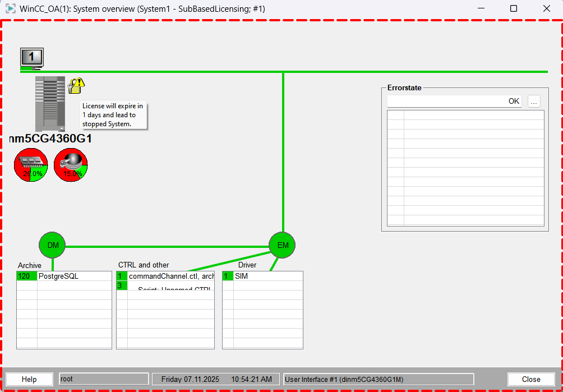
Task: Click CTRL manager number 3 cell
Action: 122,286
